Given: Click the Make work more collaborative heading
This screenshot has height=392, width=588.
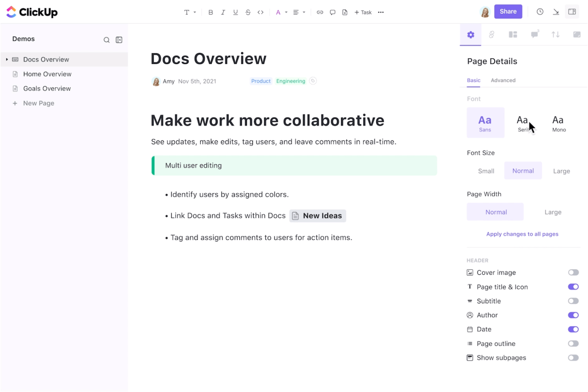Looking at the screenshot, I should pos(267,121).
